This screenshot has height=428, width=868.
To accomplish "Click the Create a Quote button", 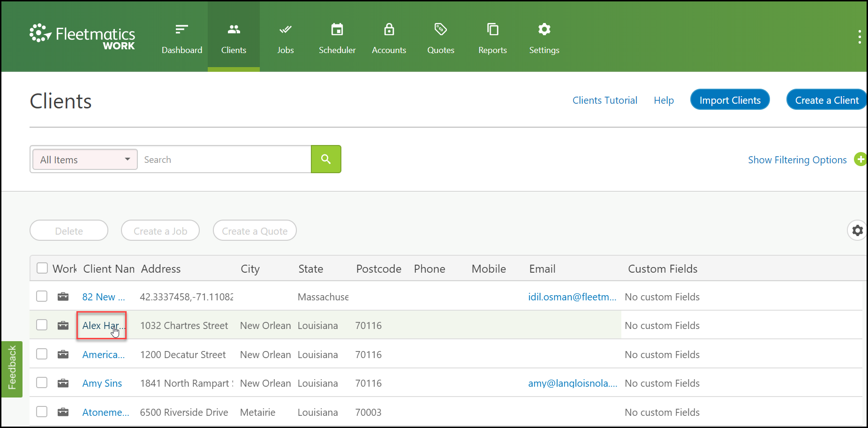I will point(255,230).
